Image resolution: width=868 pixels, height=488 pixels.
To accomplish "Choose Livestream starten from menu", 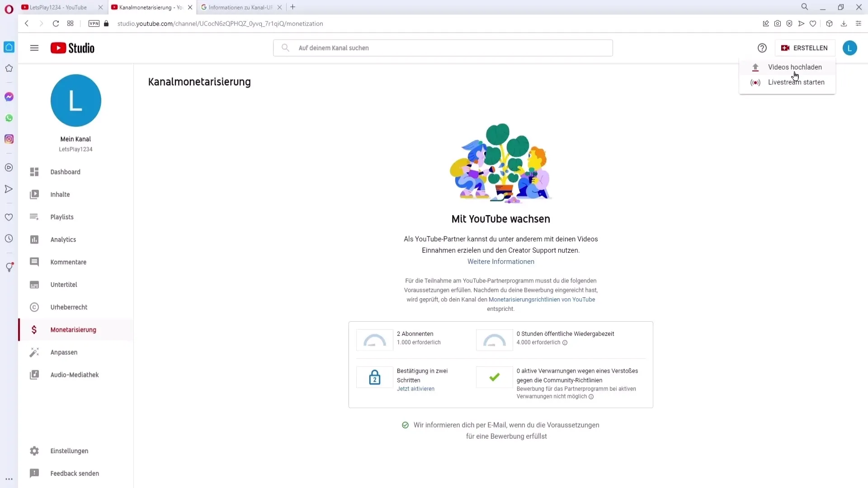I will pos(787,82).
